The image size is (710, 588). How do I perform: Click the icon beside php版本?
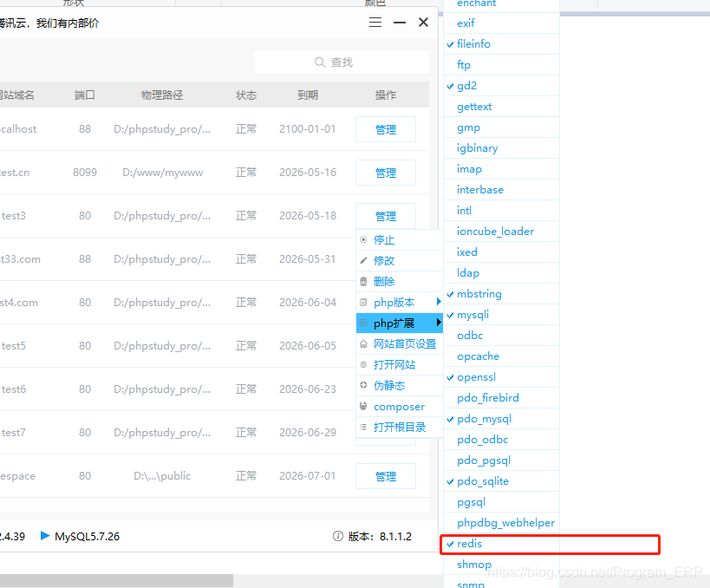pos(363,302)
